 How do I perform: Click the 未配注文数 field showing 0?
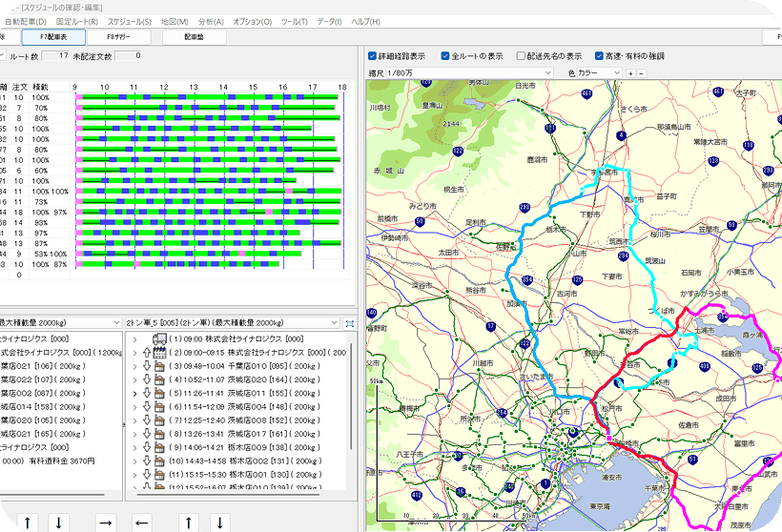[129, 56]
